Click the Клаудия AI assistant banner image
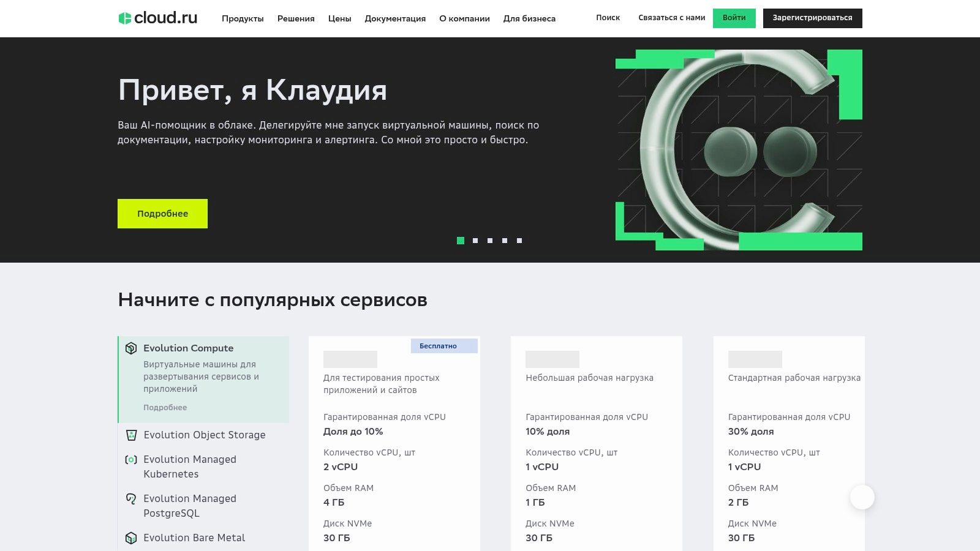 point(739,150)
